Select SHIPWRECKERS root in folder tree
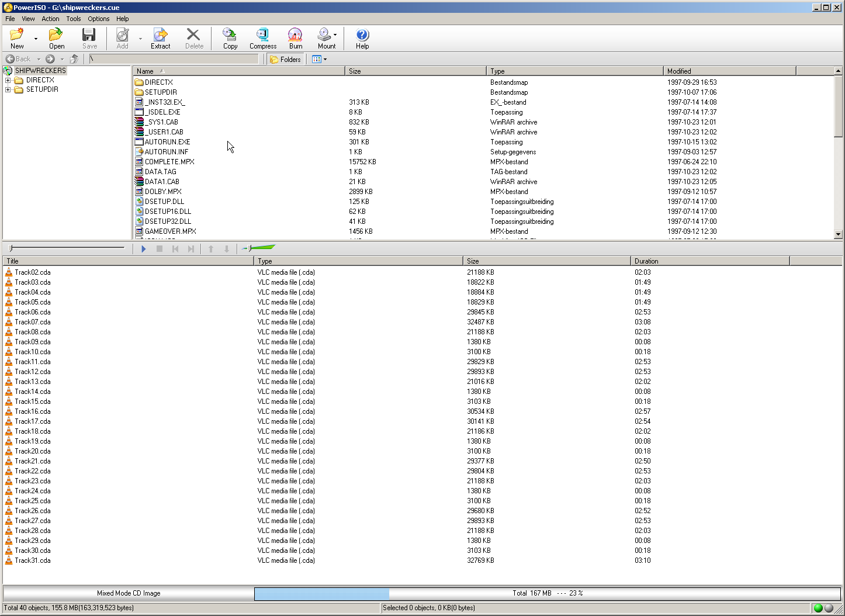 40,71
